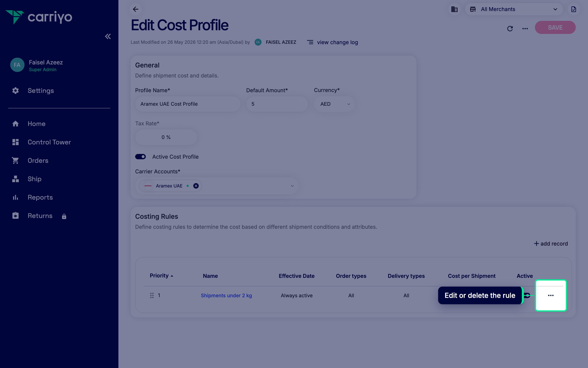Image resolution: width=588 pixels, height=368 pixels.
Task: Open Control Tower from the sidebar
Action: [x=49, y=142]
